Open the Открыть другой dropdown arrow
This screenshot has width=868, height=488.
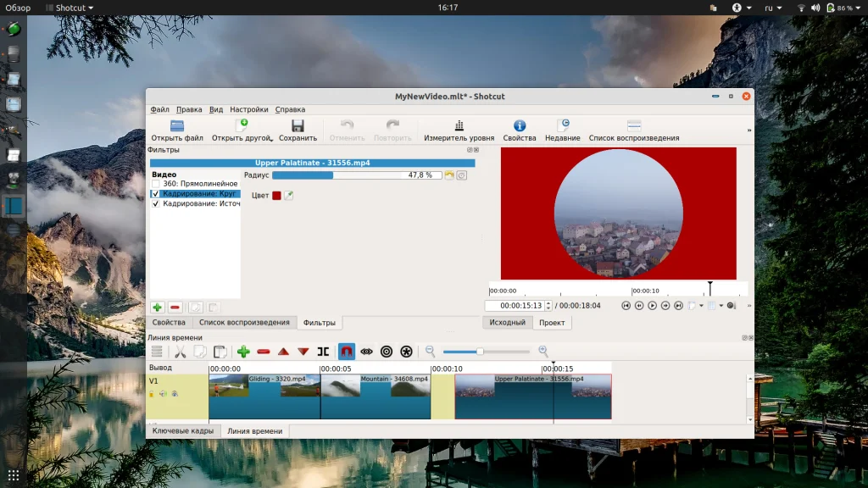pos(271,139)
